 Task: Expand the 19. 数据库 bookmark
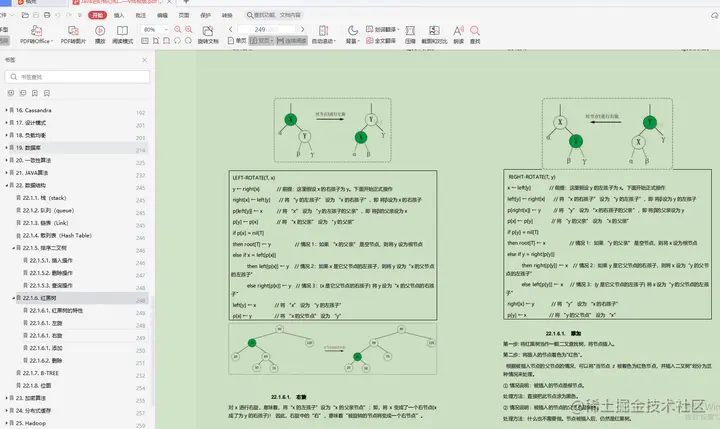coord(6,148)
